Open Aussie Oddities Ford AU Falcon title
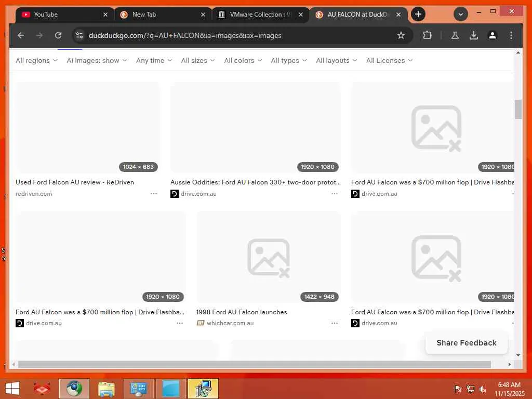Viewport: 532px width, 399px height. (x=256, y=182)
